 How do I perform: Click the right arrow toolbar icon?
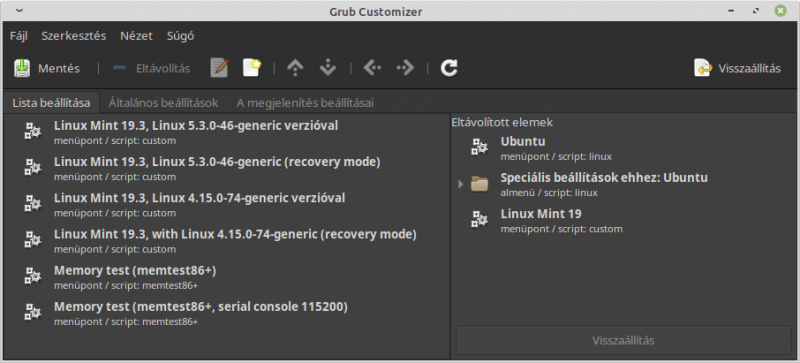(405, 68)
